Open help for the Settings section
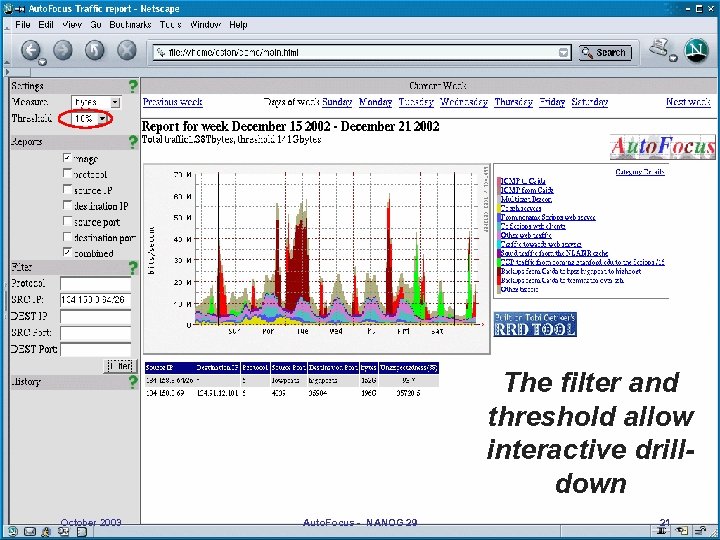720x540 pixels. point(133,86)
